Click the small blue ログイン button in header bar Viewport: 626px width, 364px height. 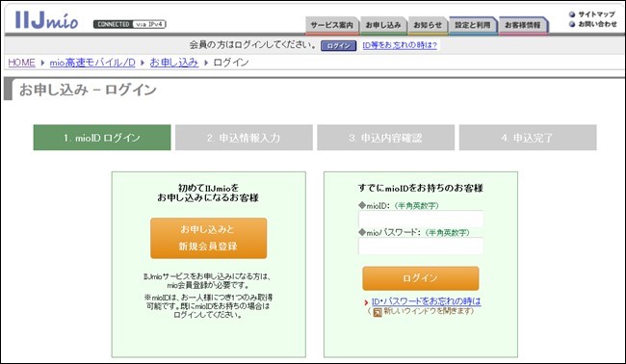point(339,45)
